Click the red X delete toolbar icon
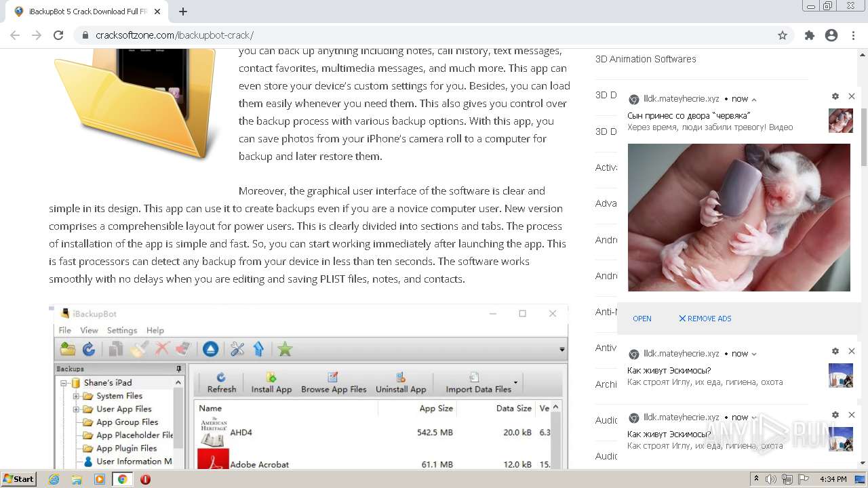Image resolution: width=868 pixels, height=488 pixels. (162, 349)
